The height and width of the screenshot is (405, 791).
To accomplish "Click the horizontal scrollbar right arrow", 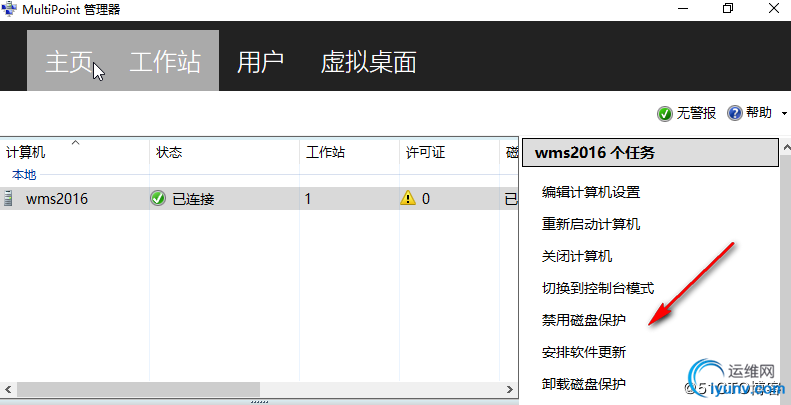I will tap(510, 389).
